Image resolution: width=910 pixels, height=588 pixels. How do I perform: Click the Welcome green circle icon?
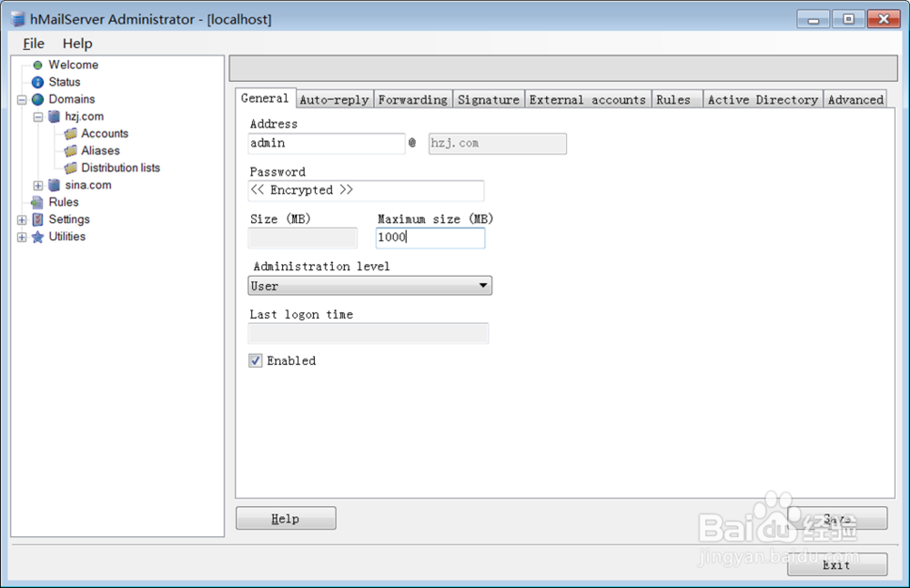[37, 65]
